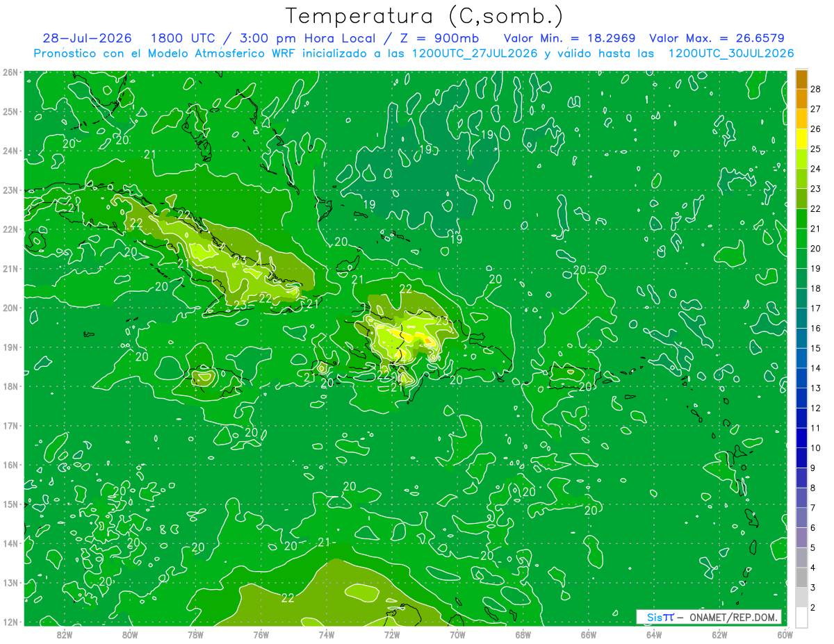Click the "22N" latitude axis label
This screenshot has height=644, width=834.
(x=10, y=229)
